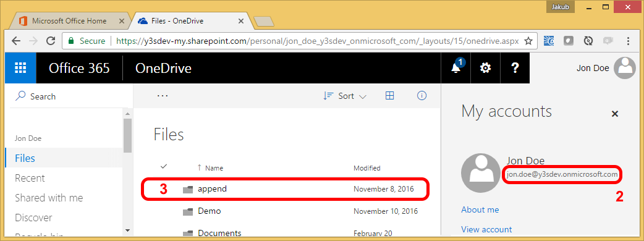This screenshot has height=241, width=644.
Task: Switch to the Microsoft Office Home tab
Action: coord(69,21)
